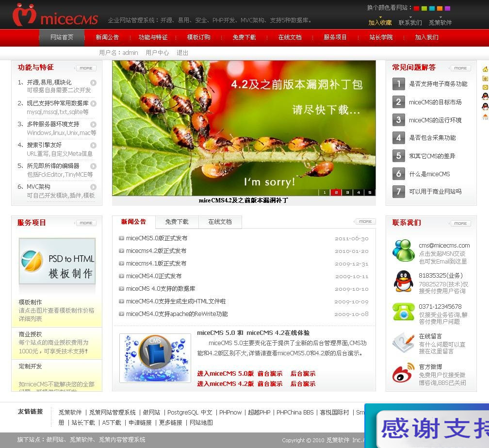Click the PSD to HTML 模板制作 image
Viewport: 489px width, 448px height.
pyautogui.click(x=57, y=262)
